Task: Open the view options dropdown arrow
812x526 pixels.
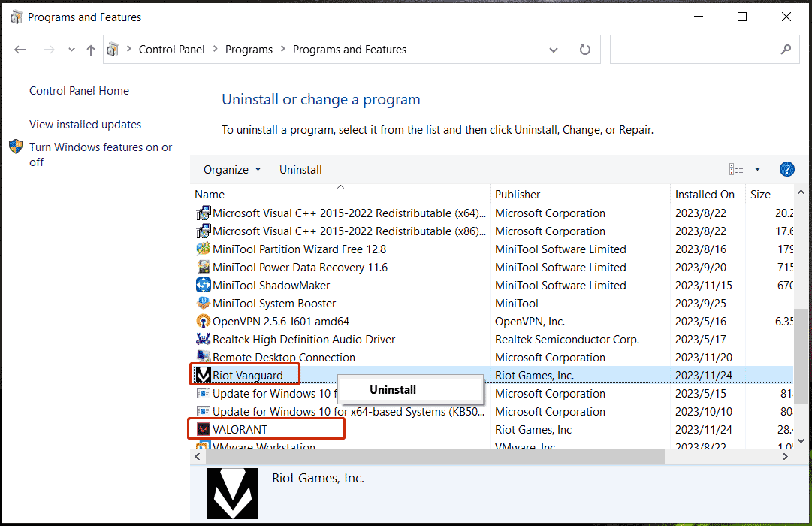Action: (x=757, y=169)
